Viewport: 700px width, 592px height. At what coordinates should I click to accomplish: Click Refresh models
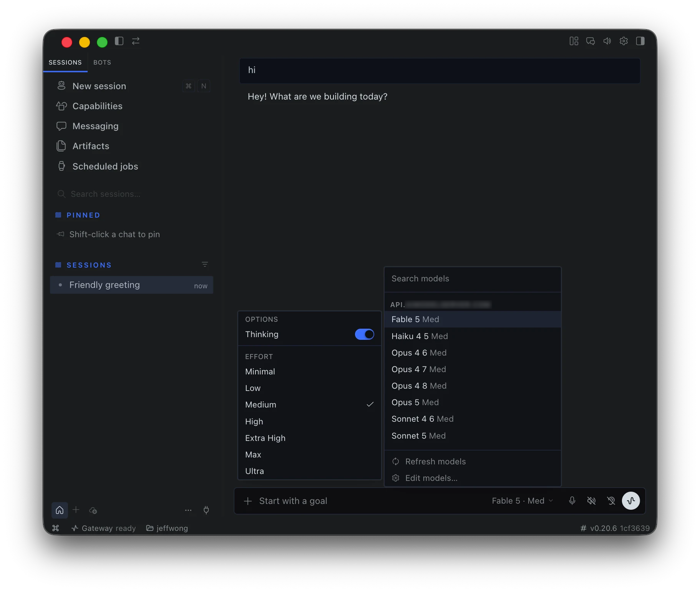pos(473,462)
